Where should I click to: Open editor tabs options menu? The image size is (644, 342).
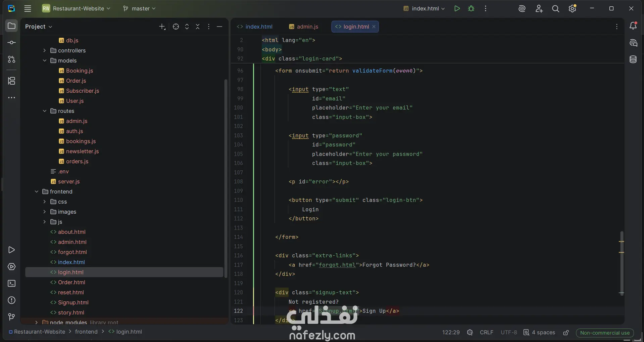pyautogui.click(x=617, y=27)
